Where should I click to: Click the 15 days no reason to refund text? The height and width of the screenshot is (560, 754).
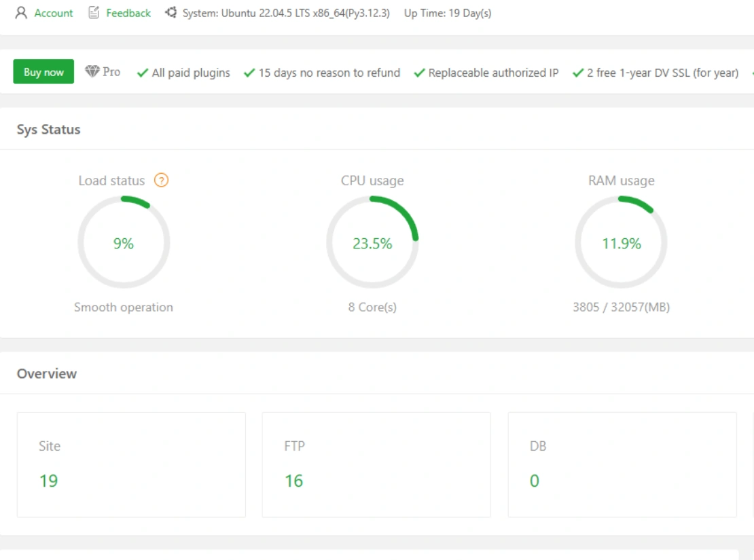[x=329, y=73]
